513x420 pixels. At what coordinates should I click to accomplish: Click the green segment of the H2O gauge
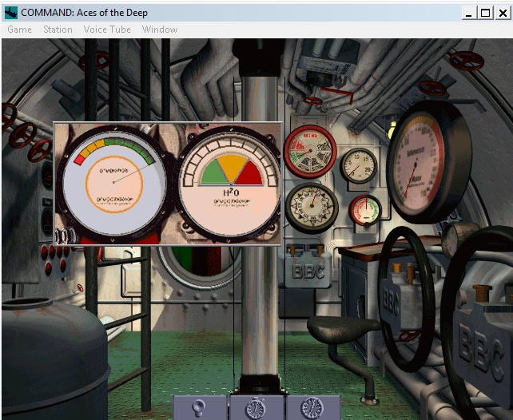coord(213,174)
